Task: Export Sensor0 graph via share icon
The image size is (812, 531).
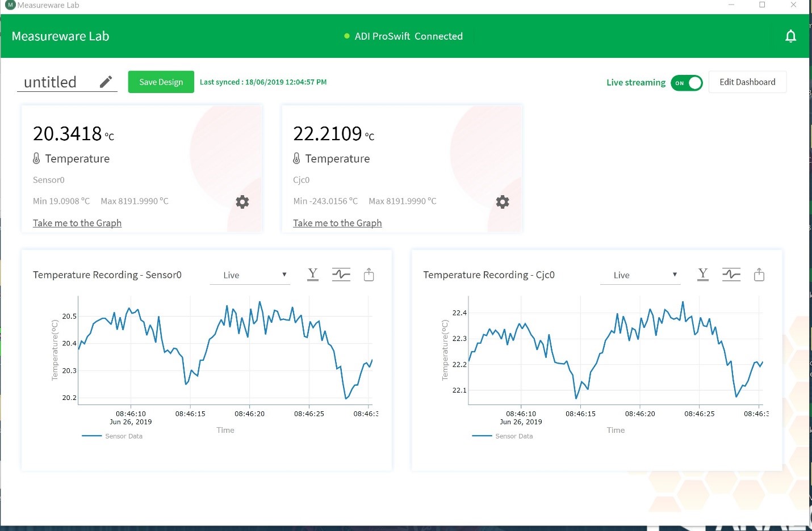Action: [x=369, y=275]
